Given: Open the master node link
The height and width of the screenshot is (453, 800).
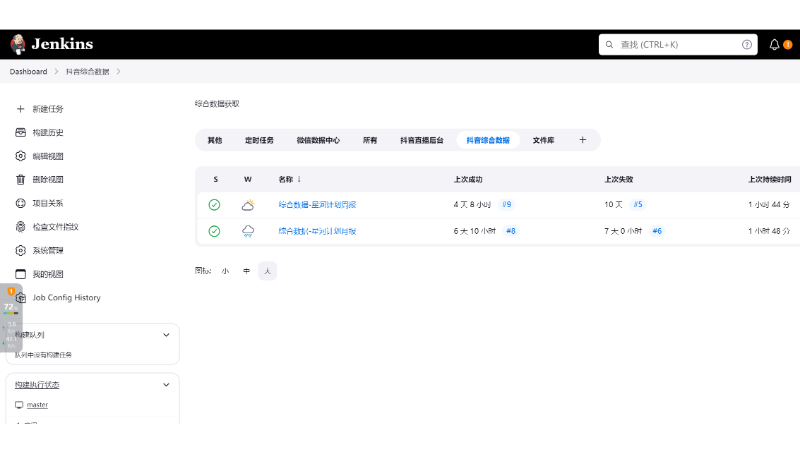Looking at the screenshot, I should click(37, 405).
